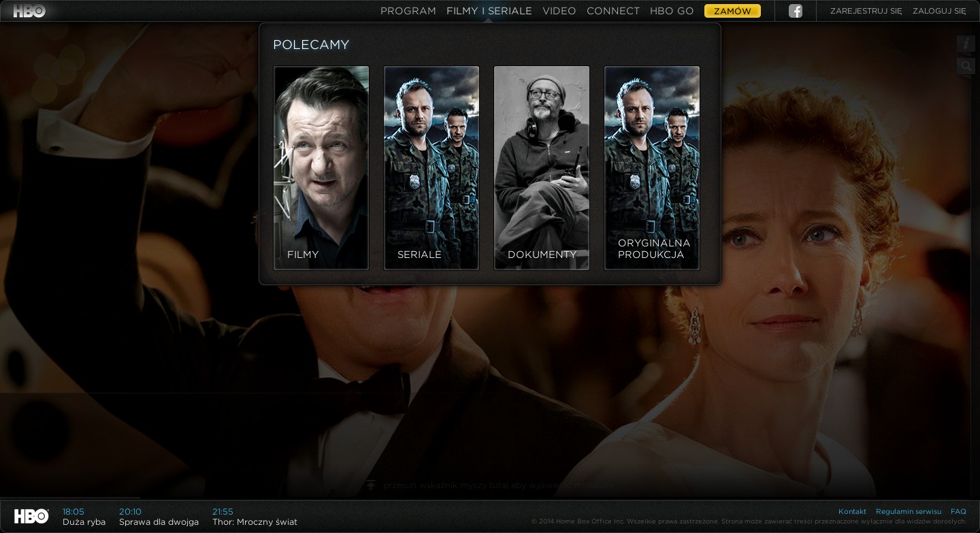Open search via magnifier icon

(965, 66)
